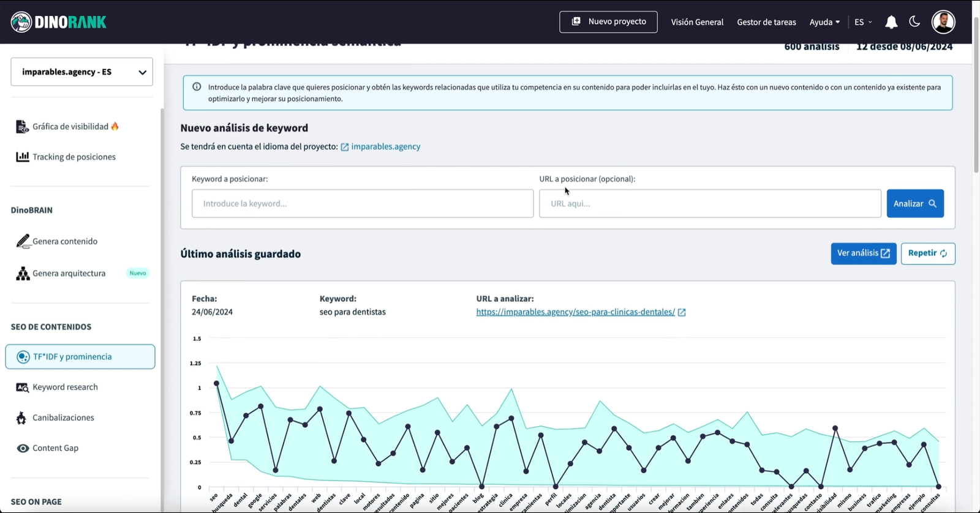Expand the imparables.agency - ES project selector

click(81, 72)
